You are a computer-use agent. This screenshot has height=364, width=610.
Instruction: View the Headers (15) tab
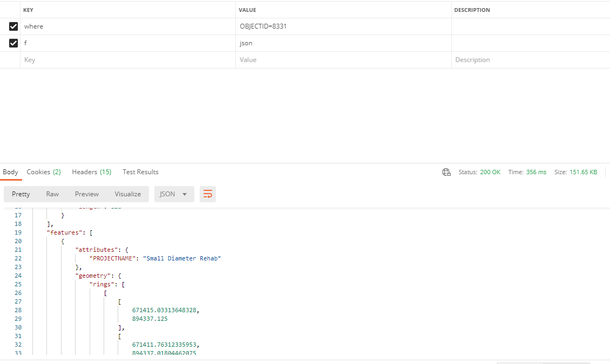coord(91,172)
